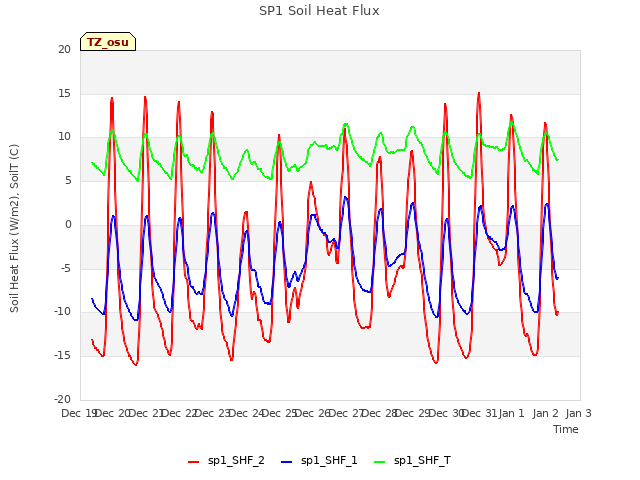Click the x-axis date label Jan 3
640x480 pixels.
(579, 413)
